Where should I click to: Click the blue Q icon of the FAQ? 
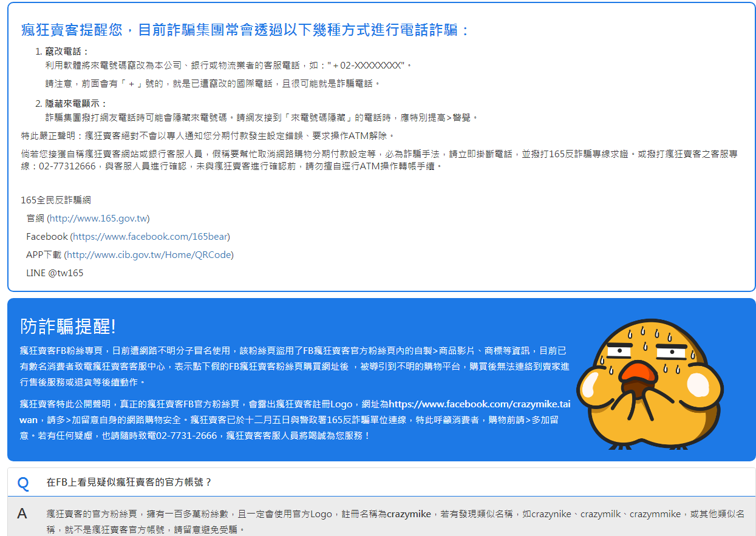tap(23, 483)
